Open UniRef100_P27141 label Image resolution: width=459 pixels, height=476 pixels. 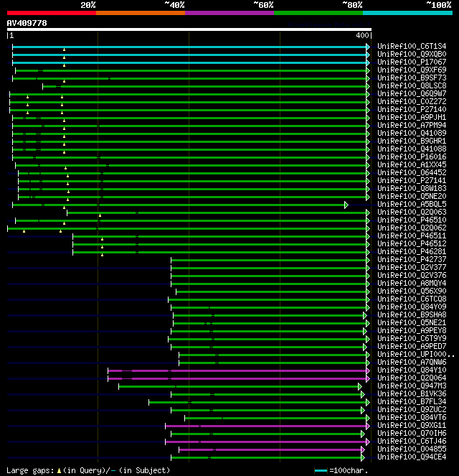[412, 180]
